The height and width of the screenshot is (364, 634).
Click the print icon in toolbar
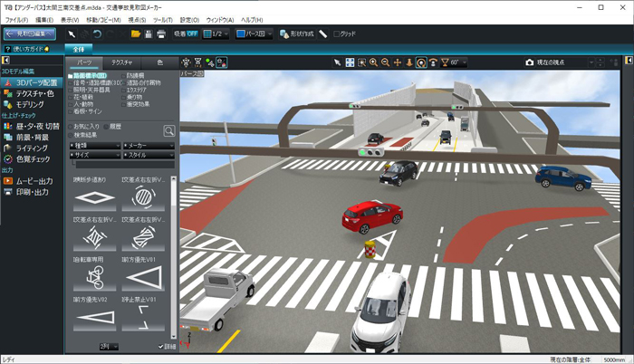160,34
